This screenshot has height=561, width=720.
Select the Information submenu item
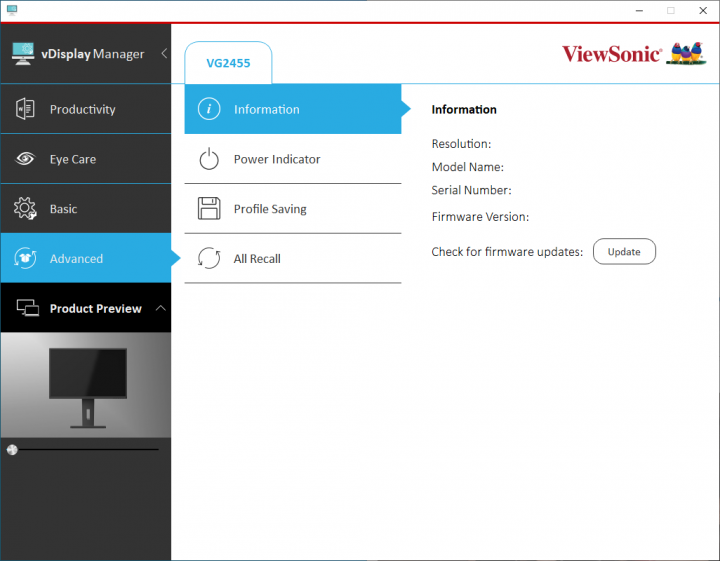click(x=293, y=109)
